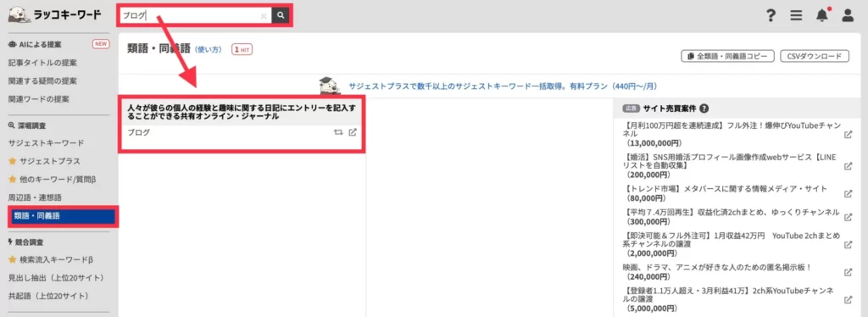Click the CSVダウンロード button
Viewport: 868px width, 317px height.
(x=814, y=57)
